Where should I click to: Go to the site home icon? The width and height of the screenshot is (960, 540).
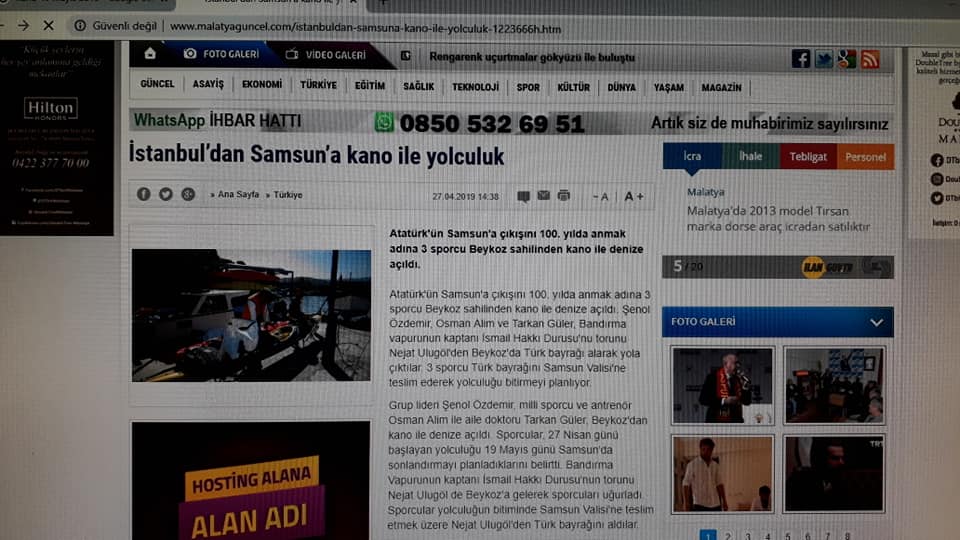150,54
